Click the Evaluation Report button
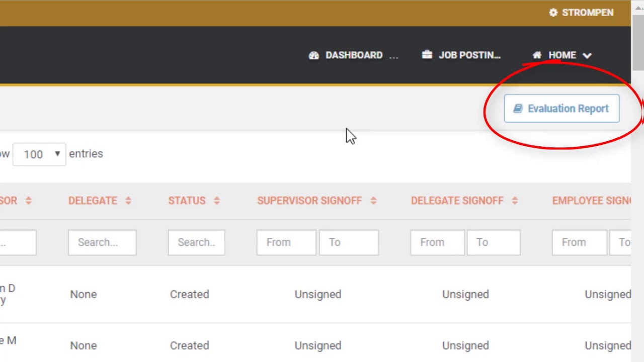The width and height of the screenshot is (644, 362). (x=561, y=109)
